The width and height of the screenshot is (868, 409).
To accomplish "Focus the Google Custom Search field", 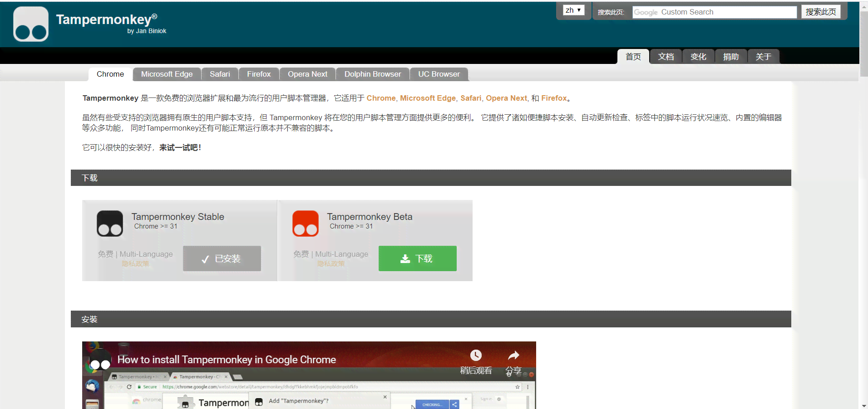I will coord(715,12).
